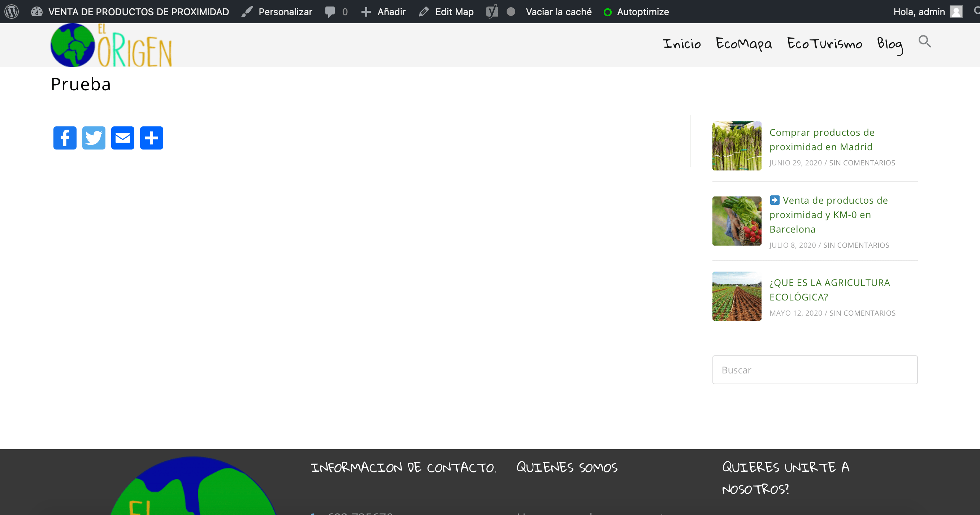Viewport: 980px width, 515px height.
Task: Click El Origen header logo
Action: coord(111,45)
